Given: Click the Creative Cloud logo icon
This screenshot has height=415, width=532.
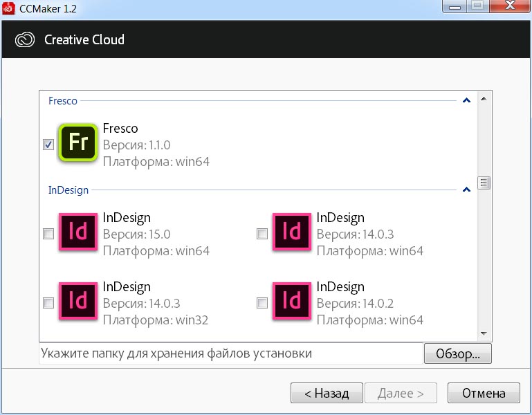Looking at the screenshot, I should tap(25, 39).
